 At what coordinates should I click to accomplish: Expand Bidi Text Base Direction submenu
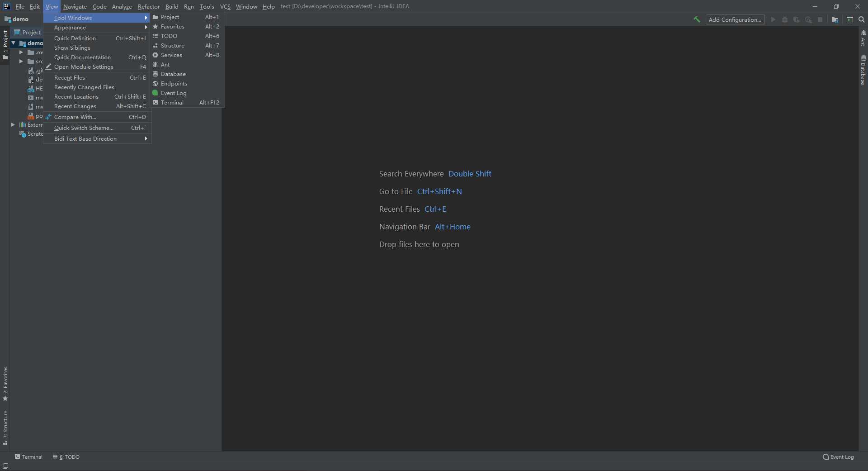(97, 139)
